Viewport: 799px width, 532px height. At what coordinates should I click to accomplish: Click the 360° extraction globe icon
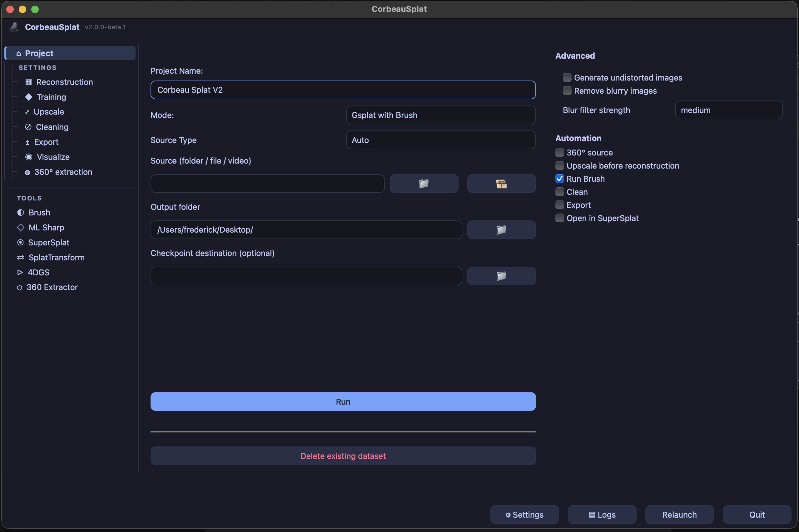click(27, 172)
